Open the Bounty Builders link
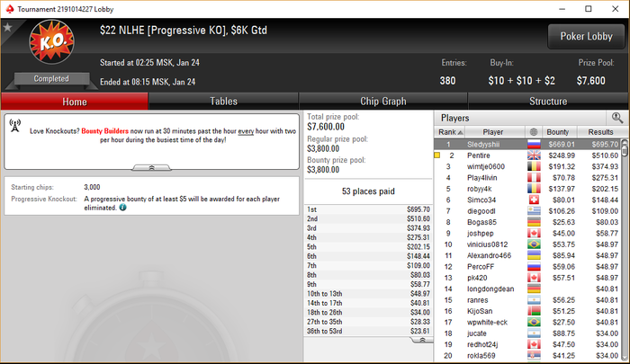630x364 pixels. click(105, 131)
